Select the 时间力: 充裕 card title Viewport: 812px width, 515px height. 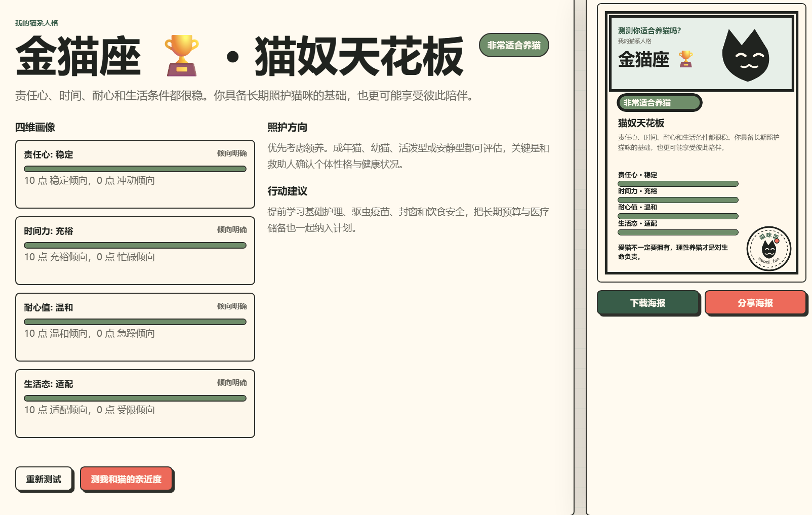[x=49, y=231]
